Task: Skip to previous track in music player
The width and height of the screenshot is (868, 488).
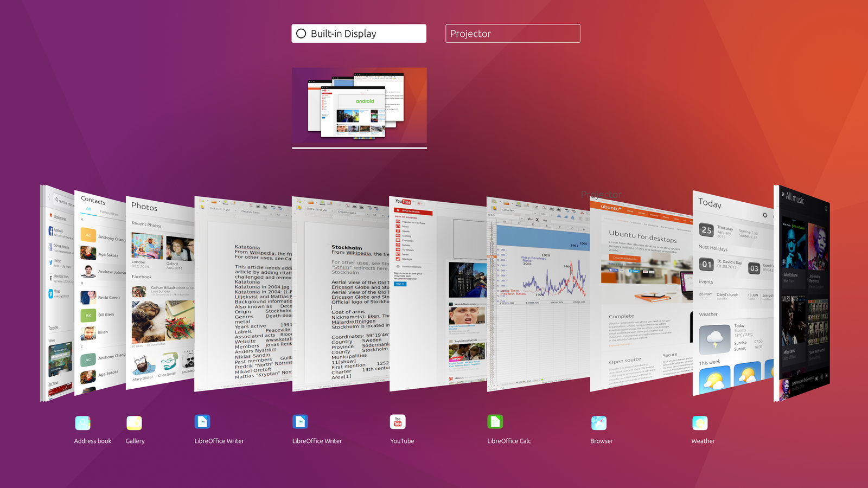Action: (x=816, y=378)
